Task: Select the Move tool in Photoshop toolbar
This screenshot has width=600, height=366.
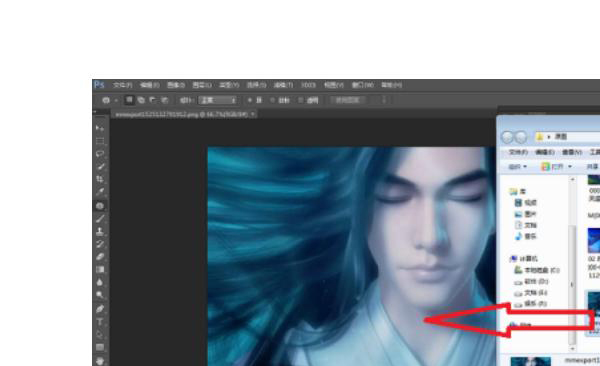Action: pyautogui.click(x=100, y=128)
